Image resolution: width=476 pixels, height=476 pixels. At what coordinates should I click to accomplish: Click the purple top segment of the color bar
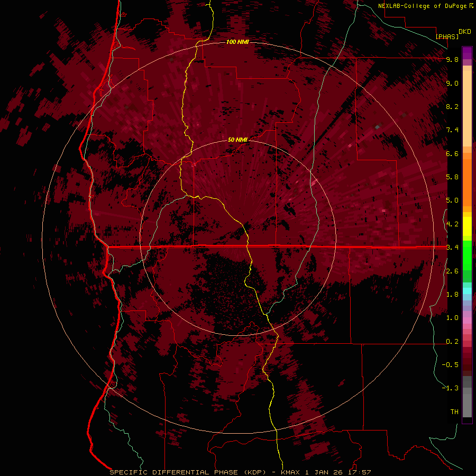[467, 53]
